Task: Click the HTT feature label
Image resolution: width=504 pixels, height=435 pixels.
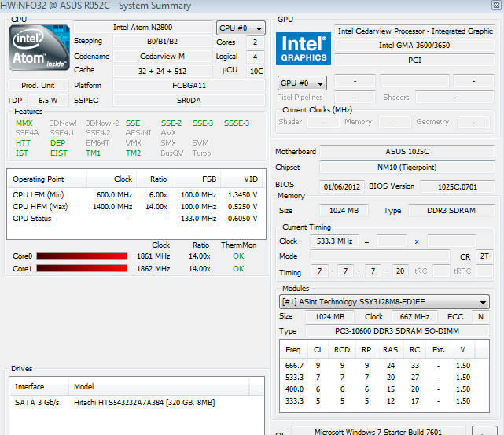Action: click(23, 142)
